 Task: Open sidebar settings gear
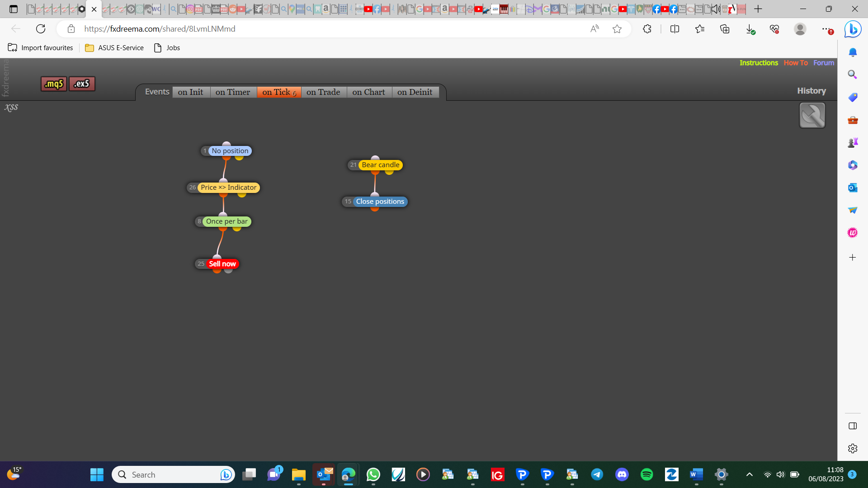coord(853,448)
